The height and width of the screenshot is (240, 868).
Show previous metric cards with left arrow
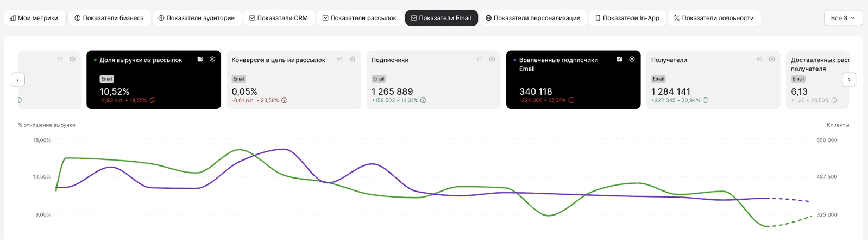point(18,79)
